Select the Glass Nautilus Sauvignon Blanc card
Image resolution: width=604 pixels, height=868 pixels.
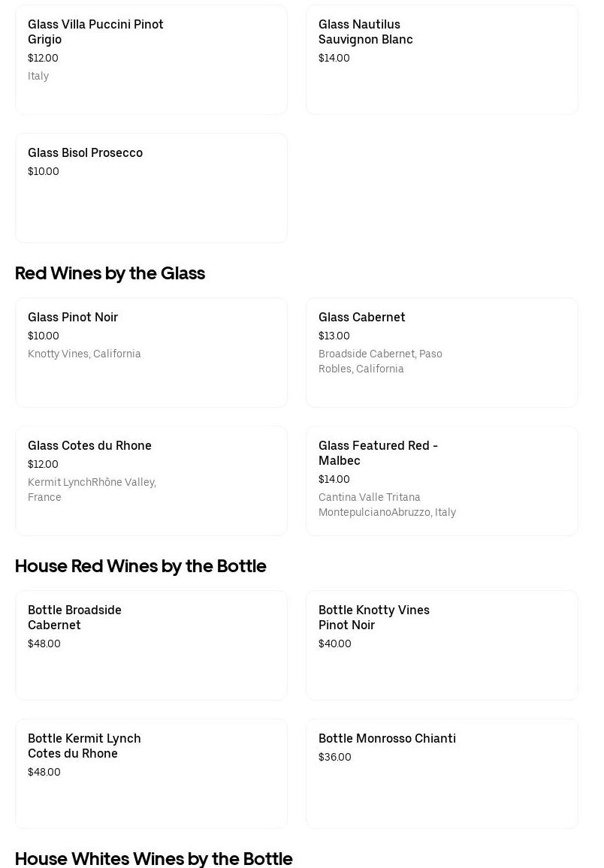[x=442, y=60]
